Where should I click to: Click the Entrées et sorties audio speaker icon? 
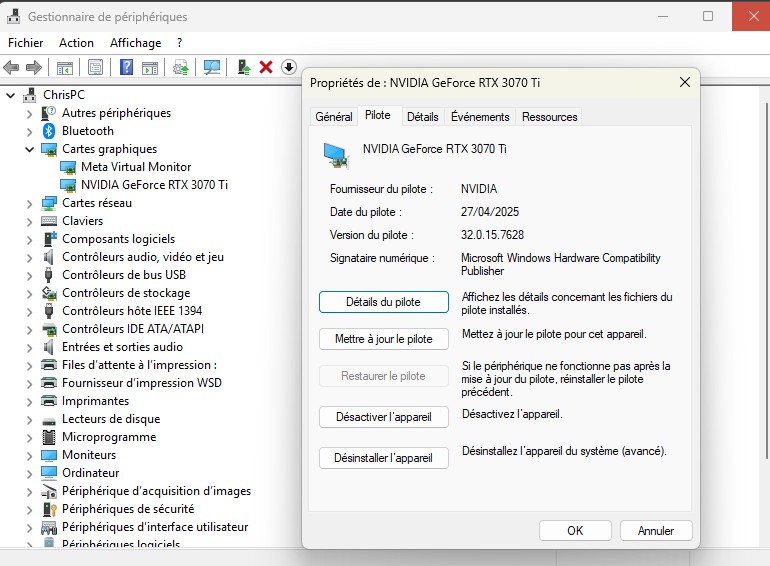(48, 347)
